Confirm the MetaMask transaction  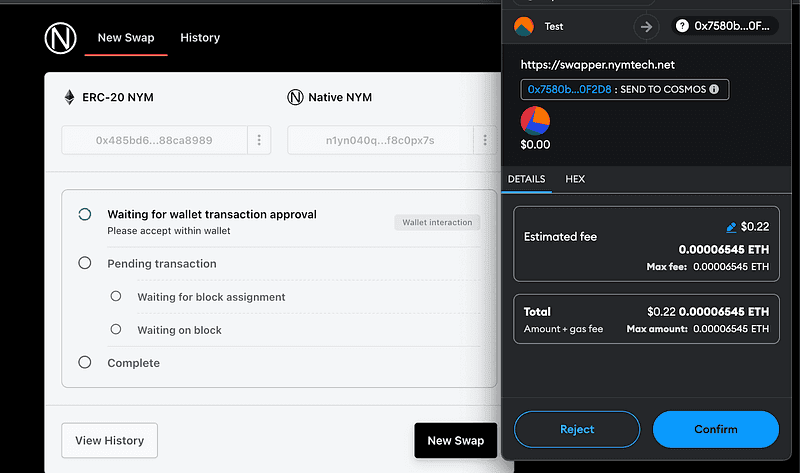(715, 429)
